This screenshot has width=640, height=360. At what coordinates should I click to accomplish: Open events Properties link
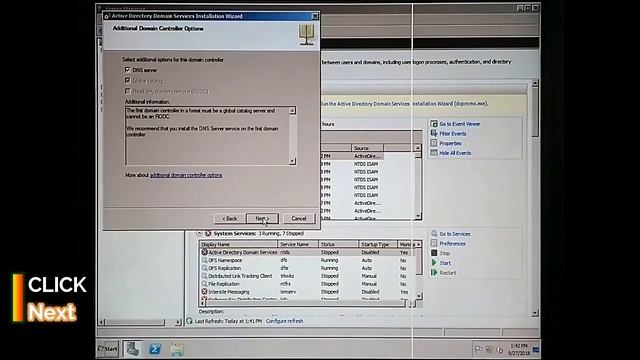(450, 143)
